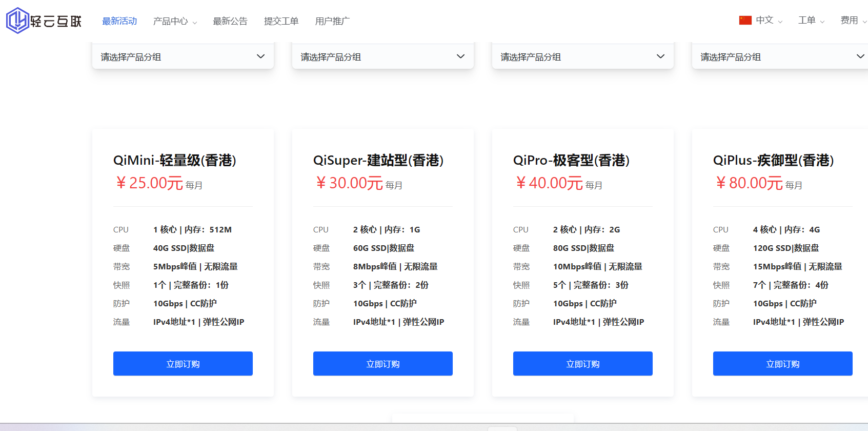Click the QiSuper-建站型(香港) title

pyautogui.click(x=378, y=160)
